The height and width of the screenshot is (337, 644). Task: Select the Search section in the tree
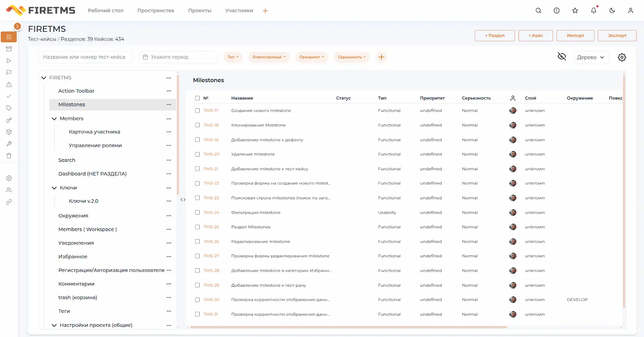(x=67, y=160)
